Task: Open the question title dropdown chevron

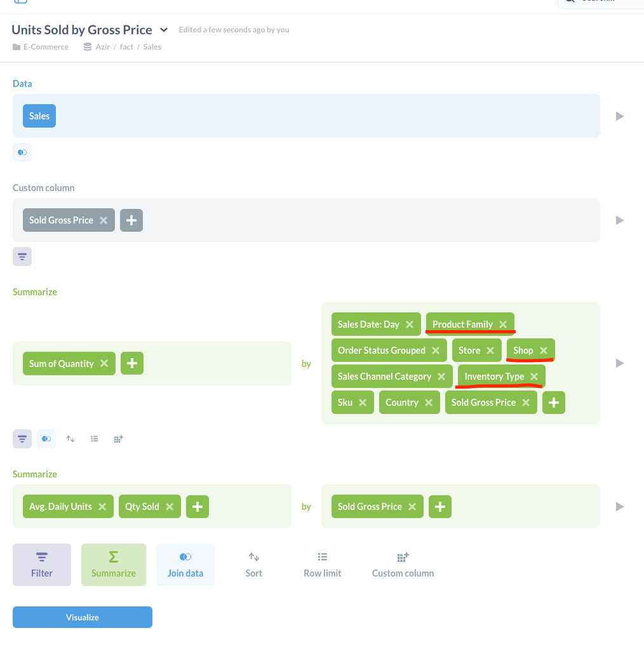Action: (x=164, y=30)
